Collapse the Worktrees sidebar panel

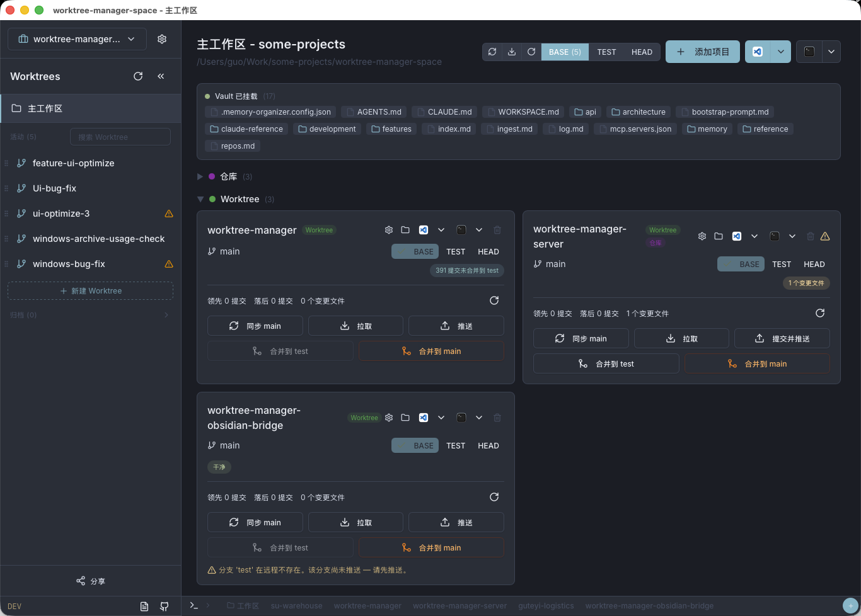point(161,76)
